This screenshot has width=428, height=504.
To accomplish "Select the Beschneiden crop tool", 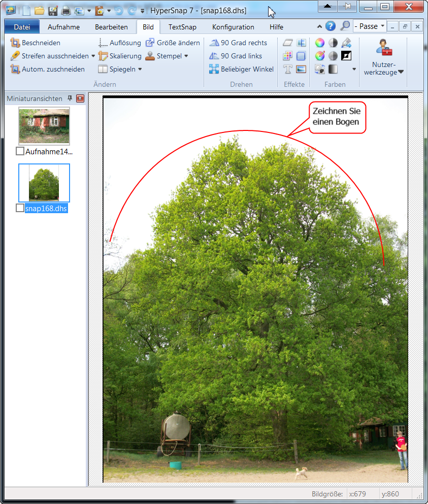I will pos(35,43).
